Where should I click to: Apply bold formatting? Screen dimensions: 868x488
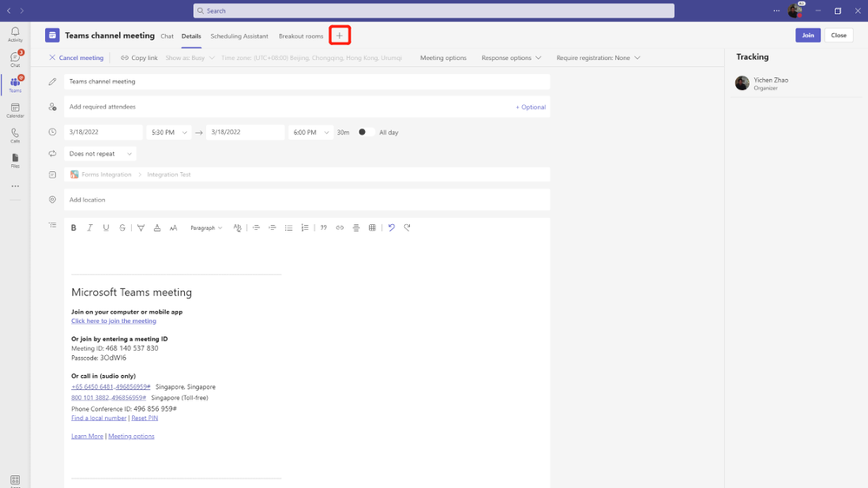(73, 228)
